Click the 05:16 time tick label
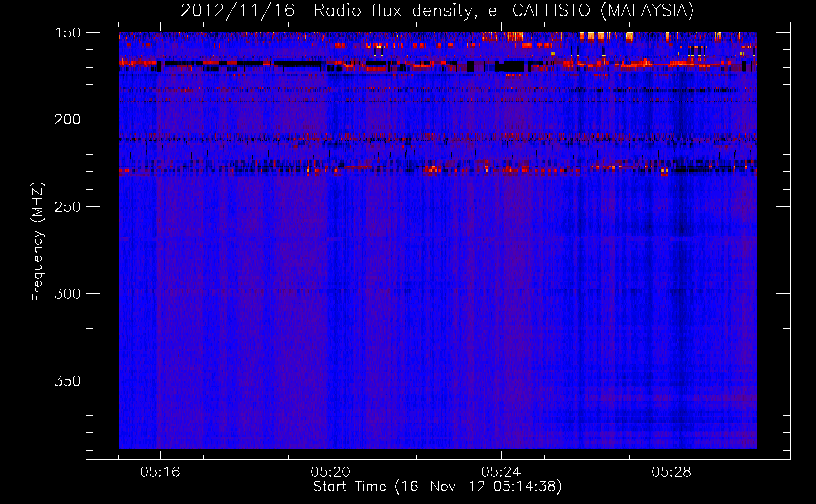This screenshot has height=504, width=816. point(160,472)
